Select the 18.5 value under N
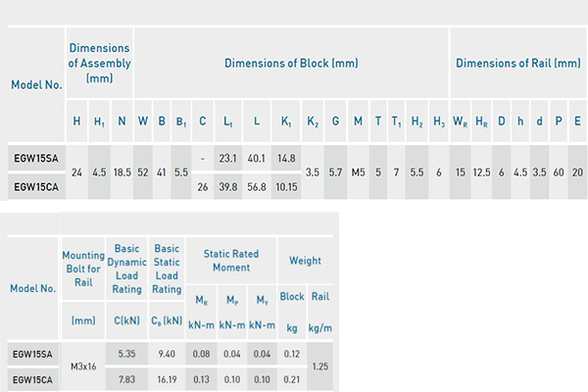This screenshot has width=588, height=392. pos(122,172)
